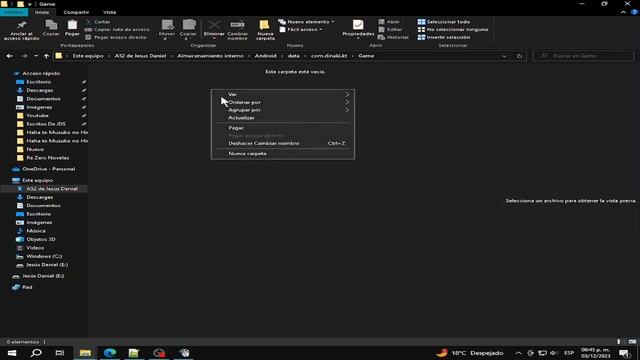Open the Youtube folder in sidebar
This screenshot has height=360, width=640.
(x=37, y=116)
